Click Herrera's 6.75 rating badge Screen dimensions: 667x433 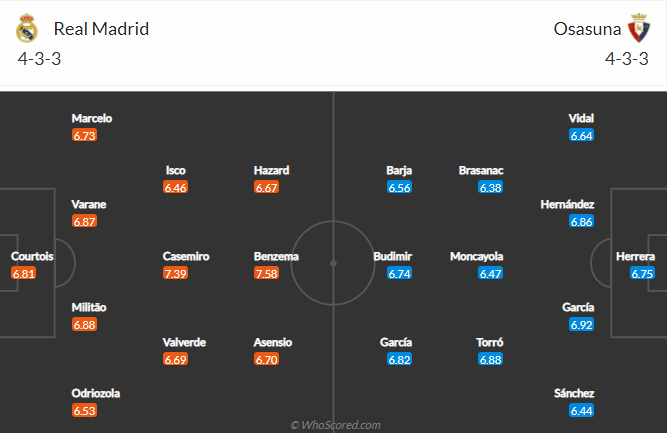pos(642,273)
